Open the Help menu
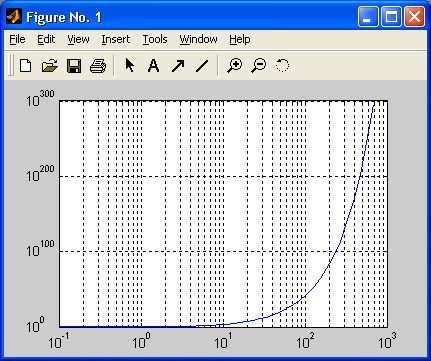This screenshot has width=431, height=361. point(240,39)
